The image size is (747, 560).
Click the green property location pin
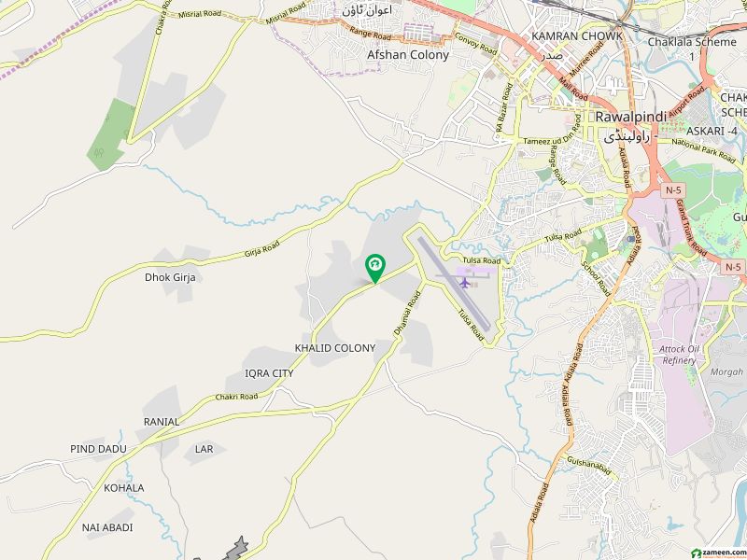tap(375, 269)
